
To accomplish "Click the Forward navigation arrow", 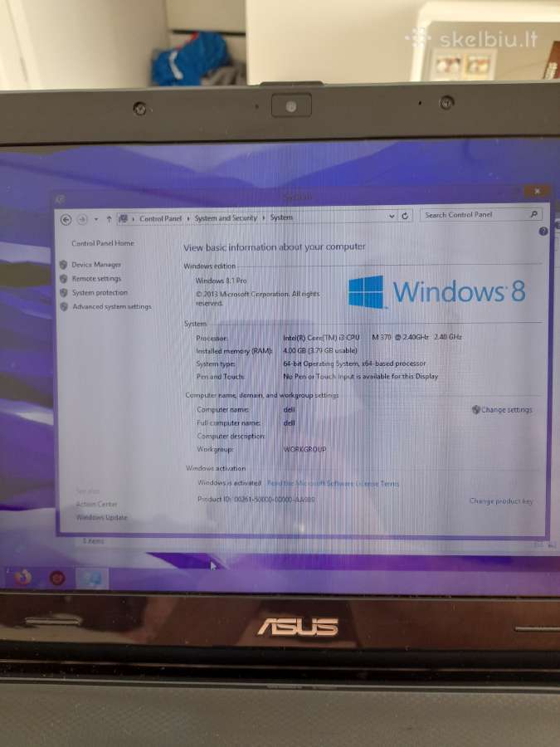I will (82, 220).
